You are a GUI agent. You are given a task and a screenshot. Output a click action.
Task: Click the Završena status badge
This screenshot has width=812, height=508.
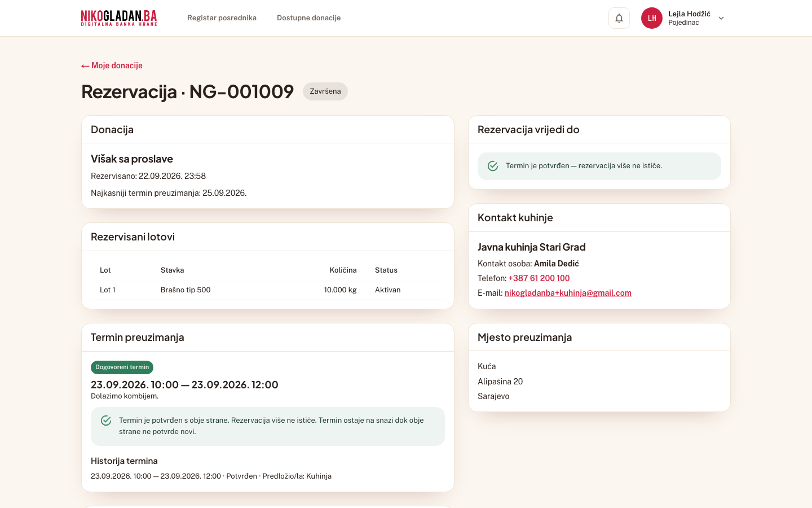click(x=325, y=91)
